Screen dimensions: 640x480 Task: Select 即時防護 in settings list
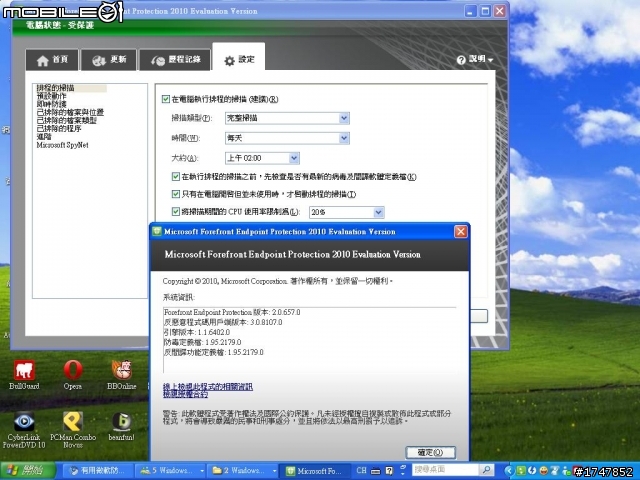51,104
